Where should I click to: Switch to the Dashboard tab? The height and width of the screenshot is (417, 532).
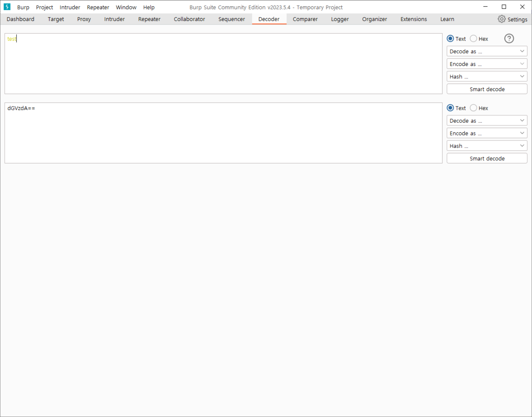[21, 19]
